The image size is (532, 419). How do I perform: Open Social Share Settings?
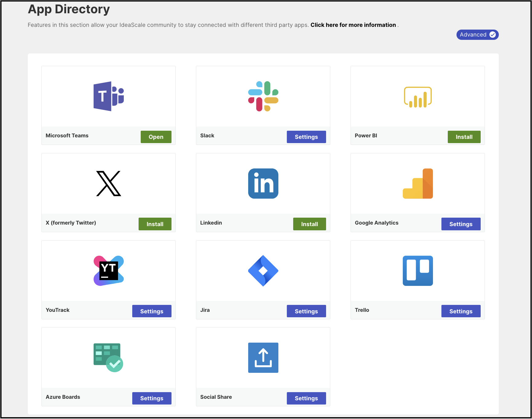pyautogui.click(x=306, y=398)
